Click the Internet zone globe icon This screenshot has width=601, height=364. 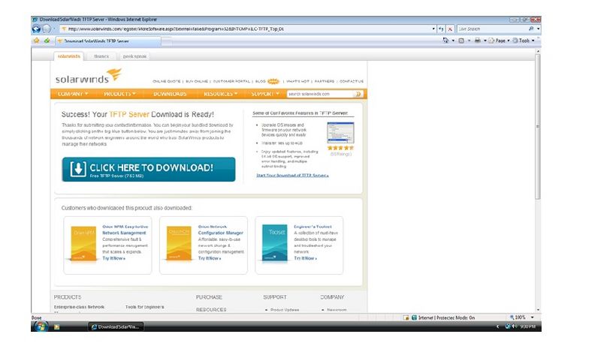414,317
